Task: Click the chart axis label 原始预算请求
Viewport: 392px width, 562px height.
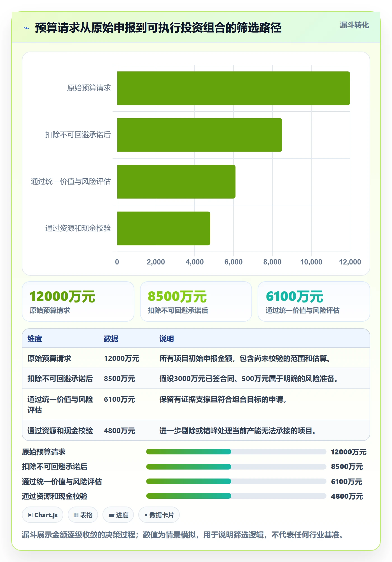Action: 89,88
